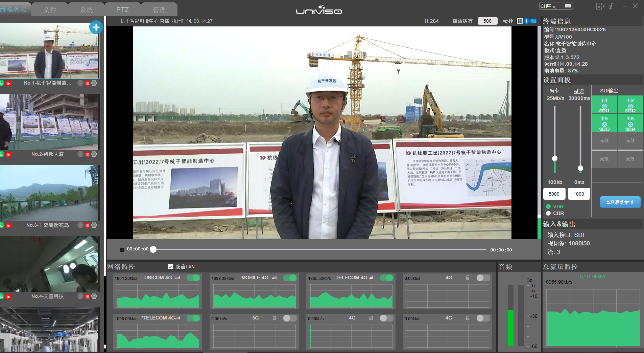Toggle first-row TELECOM 4G 1365.53kb/s switch
This screenshot has height=353, width=644.
[387, 278]
